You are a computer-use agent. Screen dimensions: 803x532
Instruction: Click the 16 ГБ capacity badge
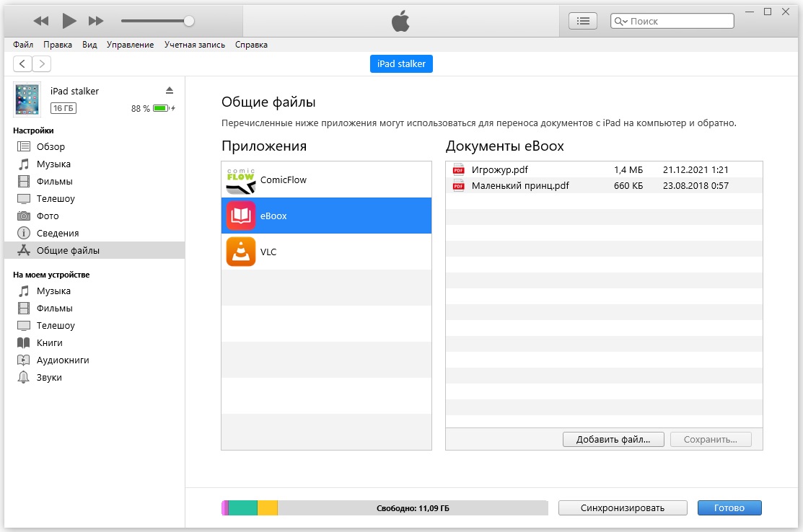[x=63, y=108]
